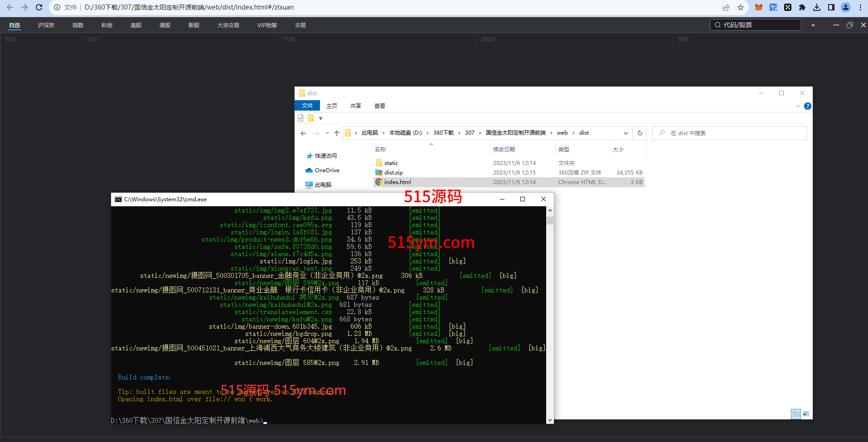Reload the page in Chrome
The height and width of the screenshot is (442, 868).
point(39,7)
